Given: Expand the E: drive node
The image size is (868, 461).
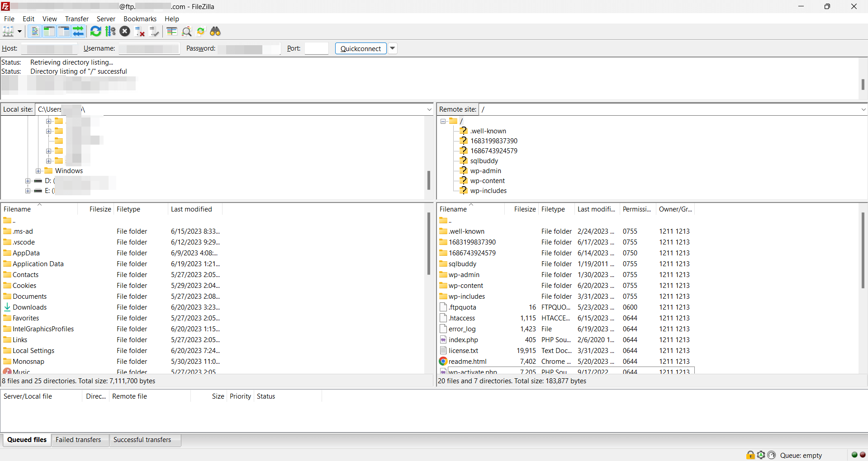Looking at the screenshot, I should (28, 191).
